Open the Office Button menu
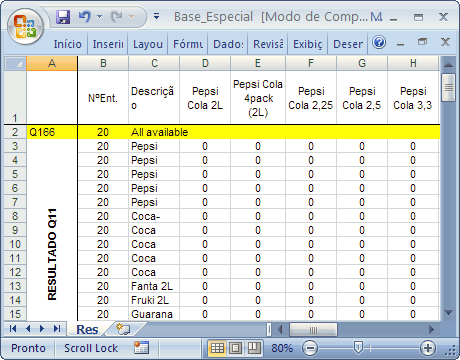This screenshot has height=360, width=460. [x=25, y=27]
